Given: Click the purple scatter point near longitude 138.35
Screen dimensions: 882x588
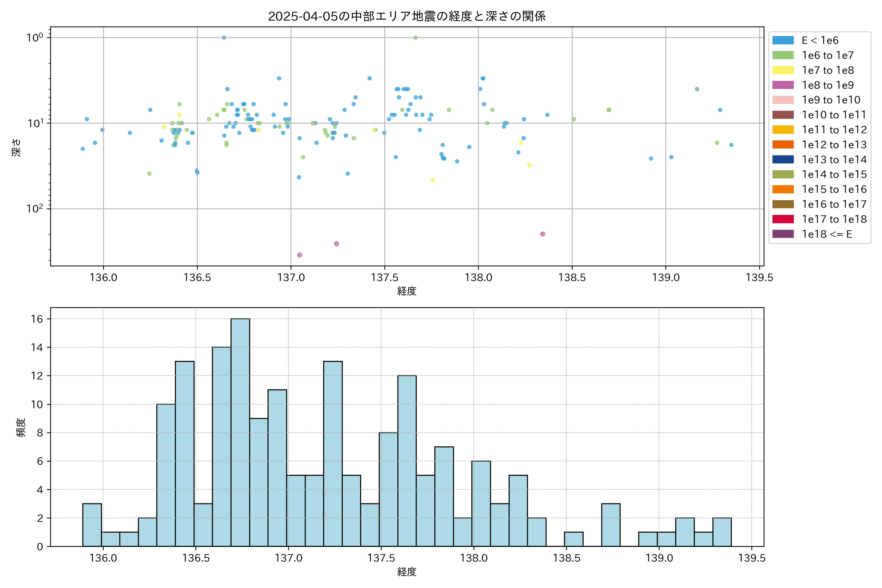Looking at the screenshot, I should point(543,234).
